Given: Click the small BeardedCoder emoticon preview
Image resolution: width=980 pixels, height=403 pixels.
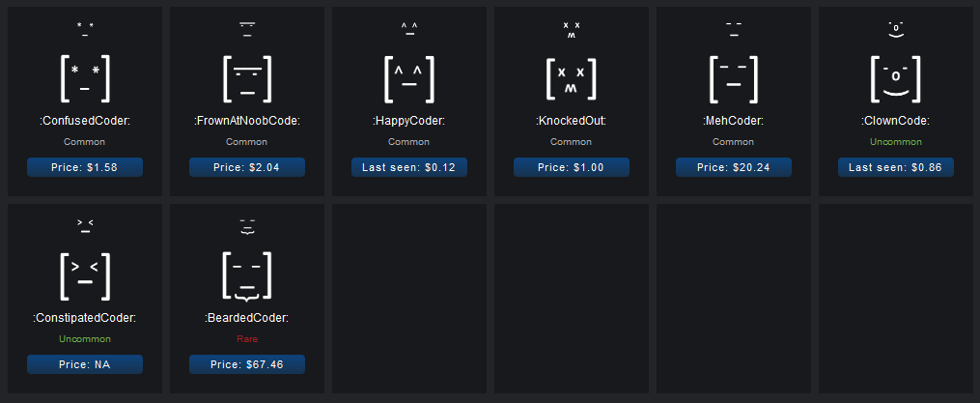Looking at the screenshot, I should (247, 226).
